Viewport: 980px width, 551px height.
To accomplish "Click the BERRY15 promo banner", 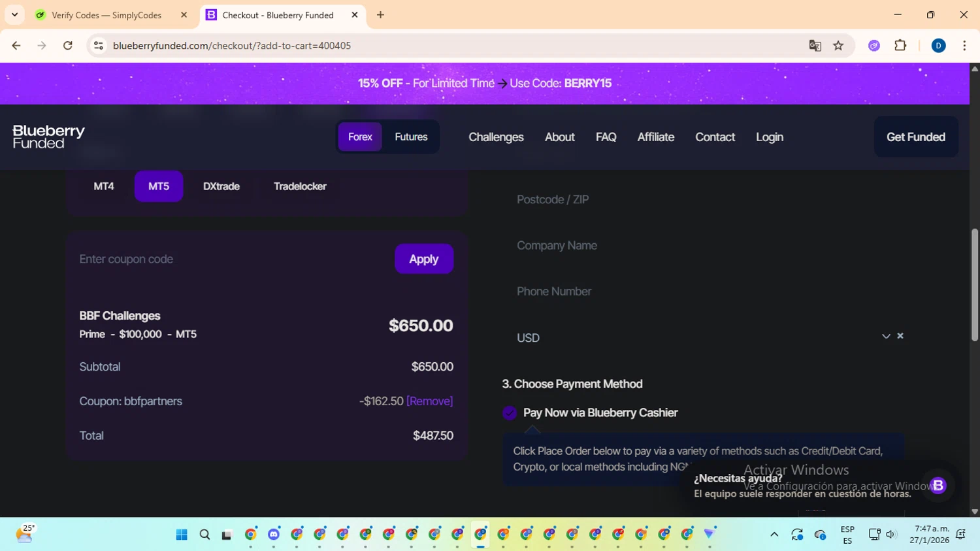I will pyautogui.click(x=485, y=83).
